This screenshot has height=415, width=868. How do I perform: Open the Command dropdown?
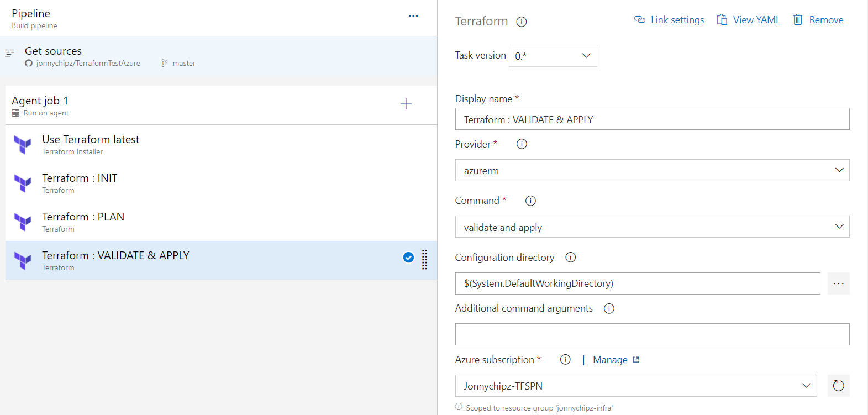[x=652, y=227]
